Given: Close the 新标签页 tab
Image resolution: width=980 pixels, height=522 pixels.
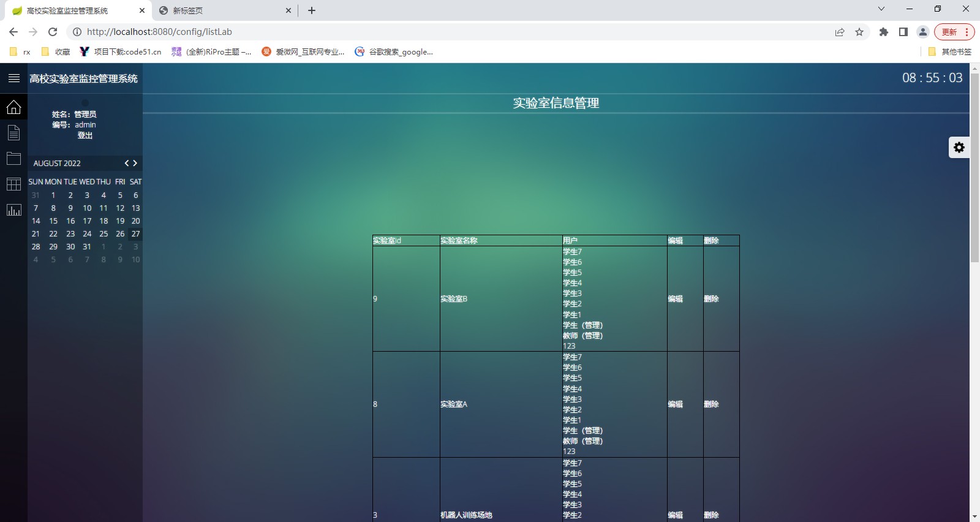Looking at the screenshot, I should coord(289,10).
